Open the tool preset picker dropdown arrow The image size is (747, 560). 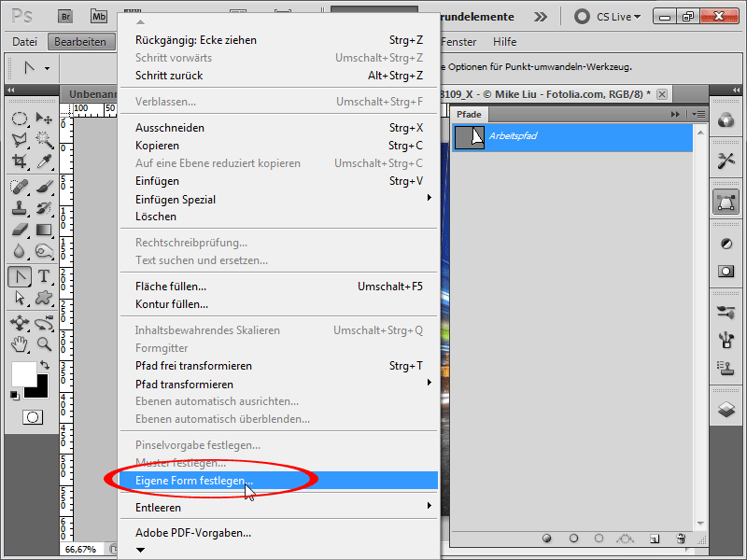click(x=48, y=68)
